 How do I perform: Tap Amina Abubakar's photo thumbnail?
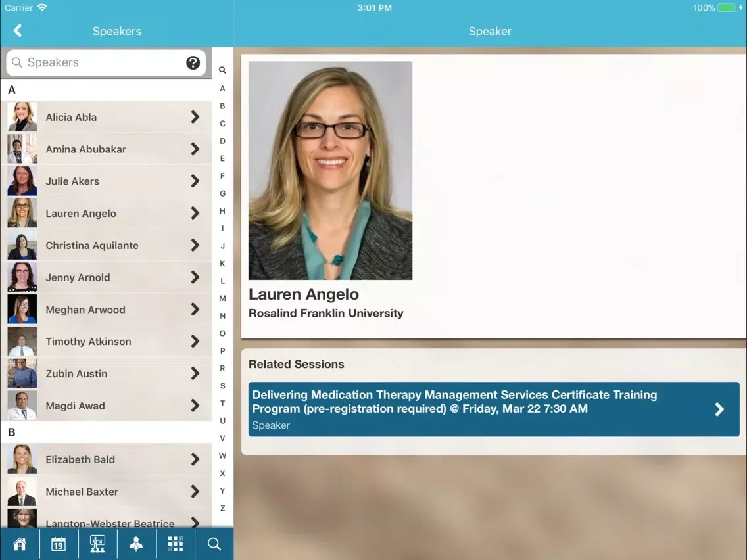(22, 149)
